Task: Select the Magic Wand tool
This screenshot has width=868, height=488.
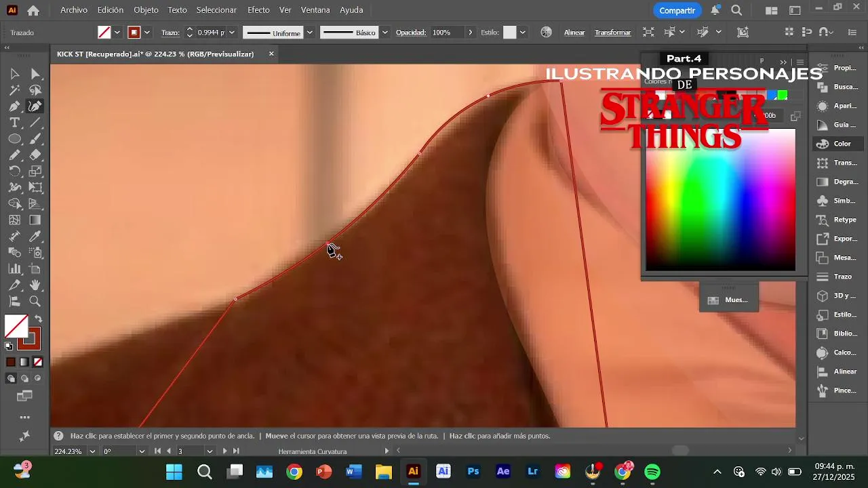Action: pos(14,90)
